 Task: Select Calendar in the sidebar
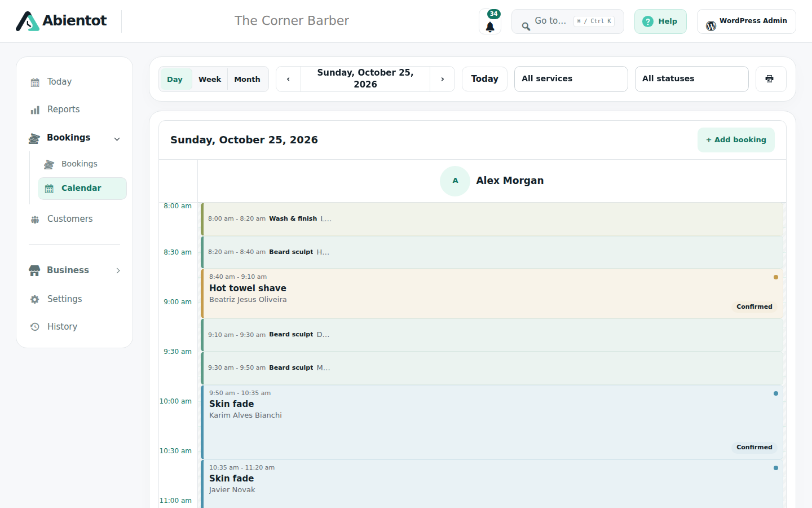pyautogui.click(x=82, y=189)
